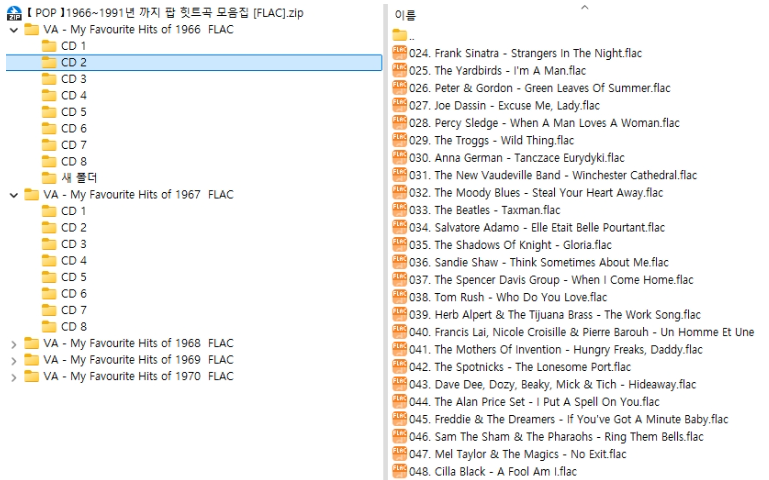Viewport: 769px width, 480px height.
Task: Click the FLAC icon of The Beatles - Taxman
Action: click(400, 210)
